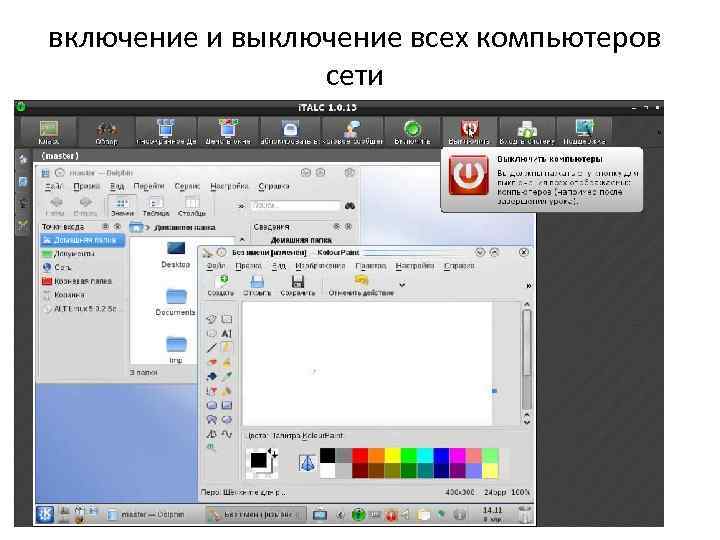Image resolution: width=720 pixels, height=540 pixels.
Task: Open Dolphin's Сервис menu
Action: click(x=187, y=186)
